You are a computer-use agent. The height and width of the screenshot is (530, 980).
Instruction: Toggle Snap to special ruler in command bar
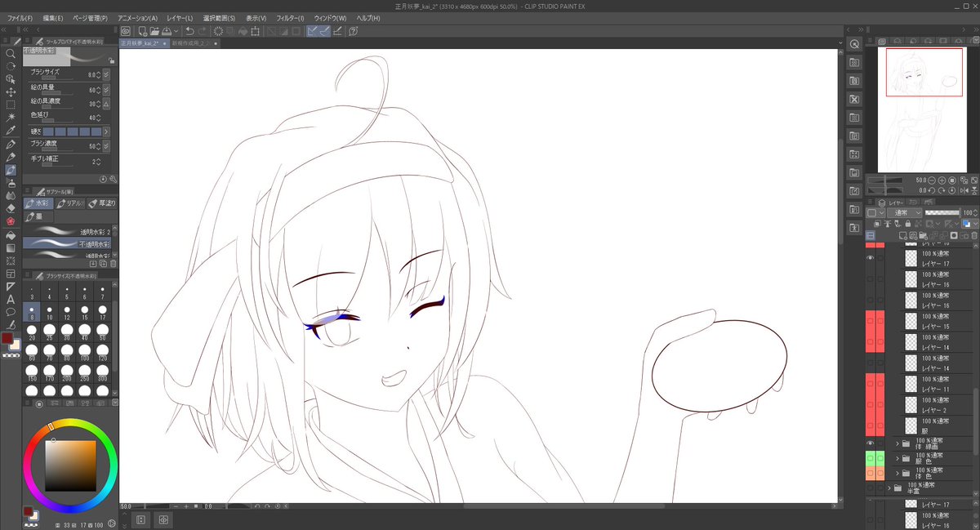coord(324,31)
